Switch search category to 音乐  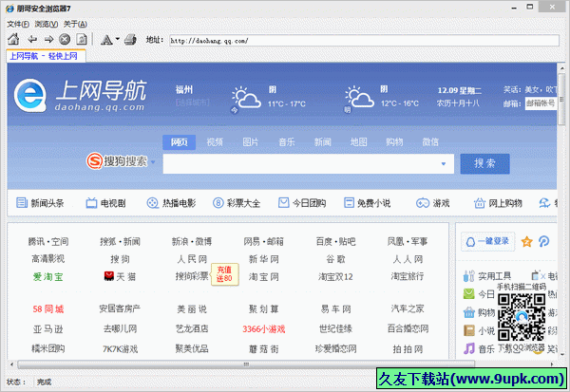click(287, 142)
